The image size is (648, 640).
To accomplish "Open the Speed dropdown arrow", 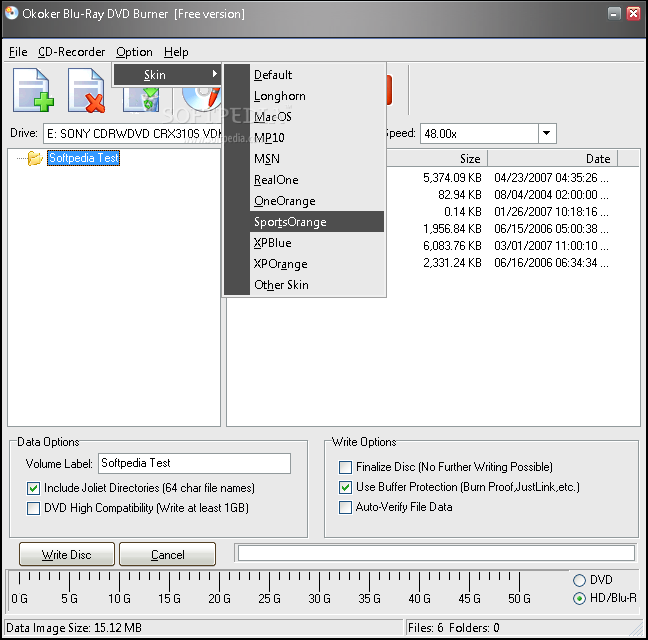I will 547,133.
